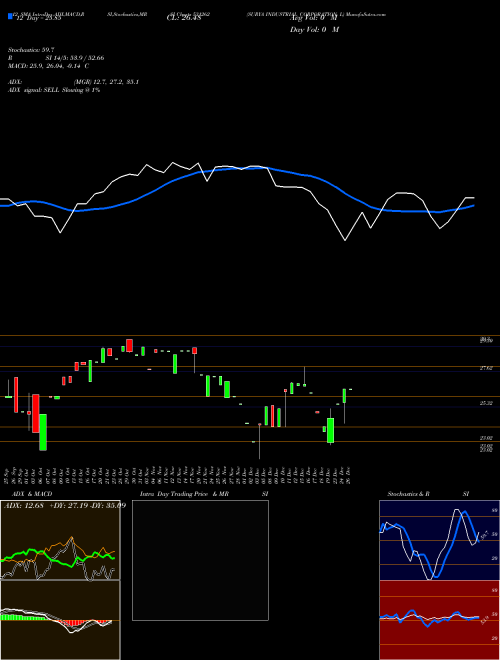Click the 'Intra Day Trading Price & MR' heading
Image resolution: width=500 pixels, height=660 pixels.
[x=184, y=494]
